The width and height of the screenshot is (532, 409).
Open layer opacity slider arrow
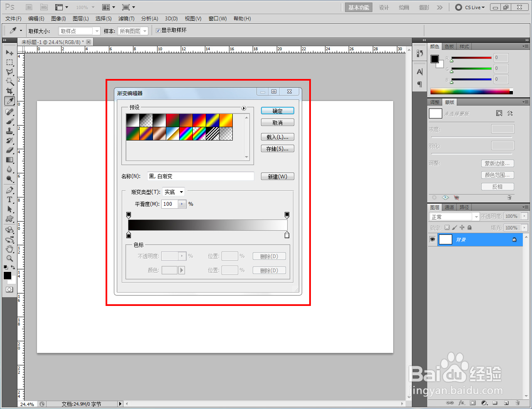tap(525, 216)
